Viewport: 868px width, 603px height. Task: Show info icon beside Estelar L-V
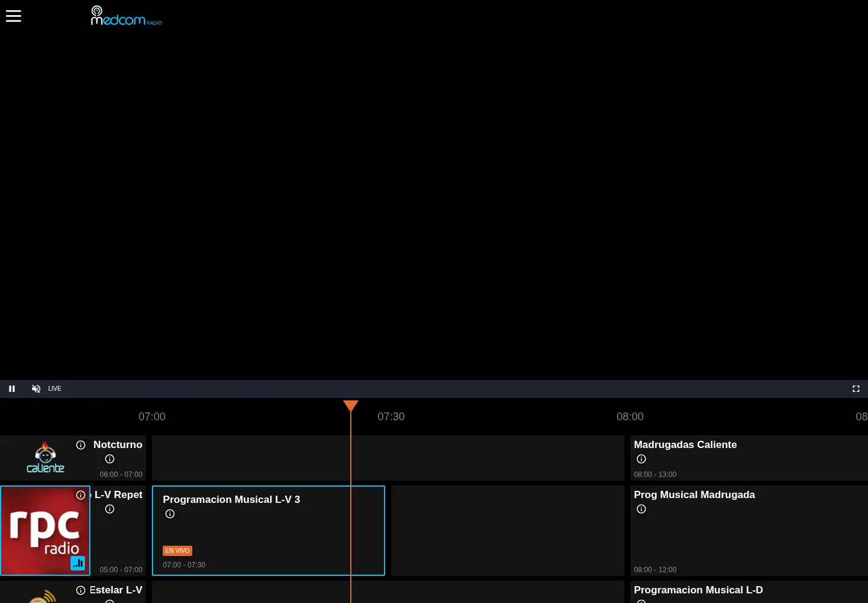[81, 590]
